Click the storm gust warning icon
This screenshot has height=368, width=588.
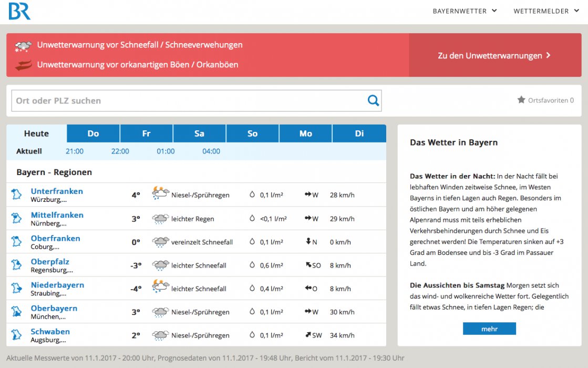23,65
